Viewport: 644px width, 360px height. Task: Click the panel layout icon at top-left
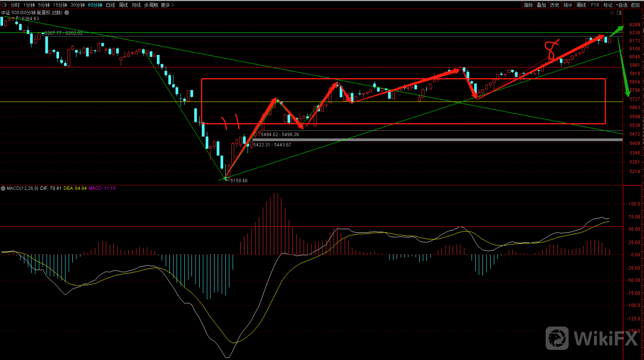pyautogui.click(x=4, y=5)
